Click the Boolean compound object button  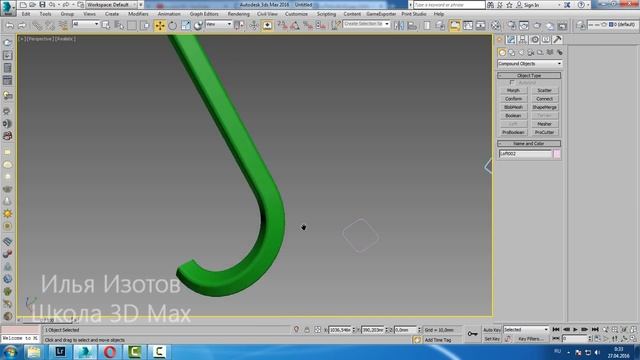tap(513, 116)
